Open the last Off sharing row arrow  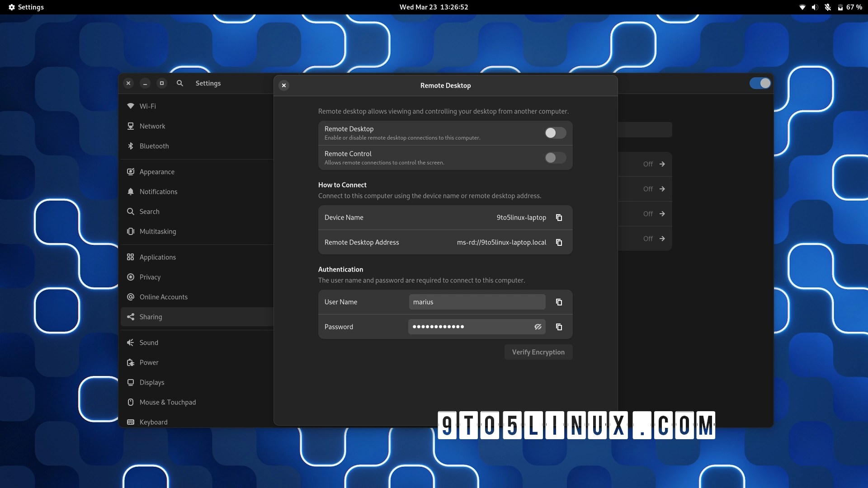pos(662,239)
